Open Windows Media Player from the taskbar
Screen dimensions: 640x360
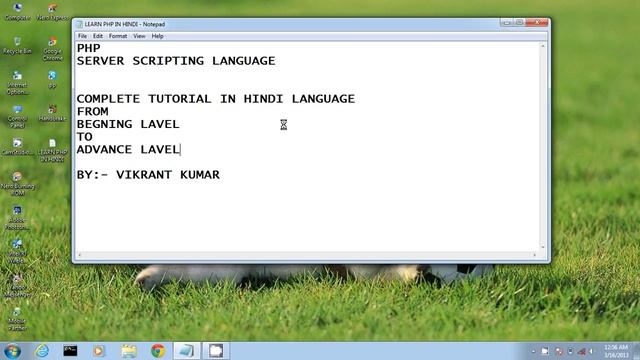[98, 351]
